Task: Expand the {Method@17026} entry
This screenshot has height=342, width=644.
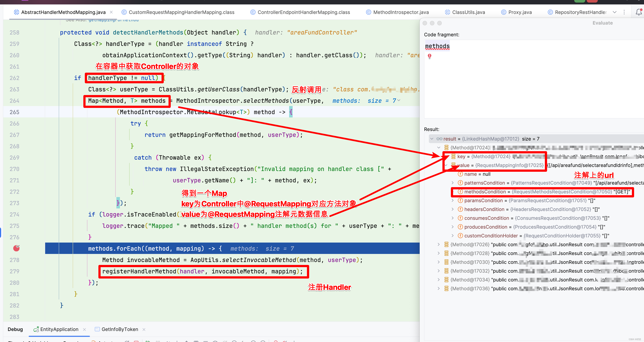Action: pos(439,244)
